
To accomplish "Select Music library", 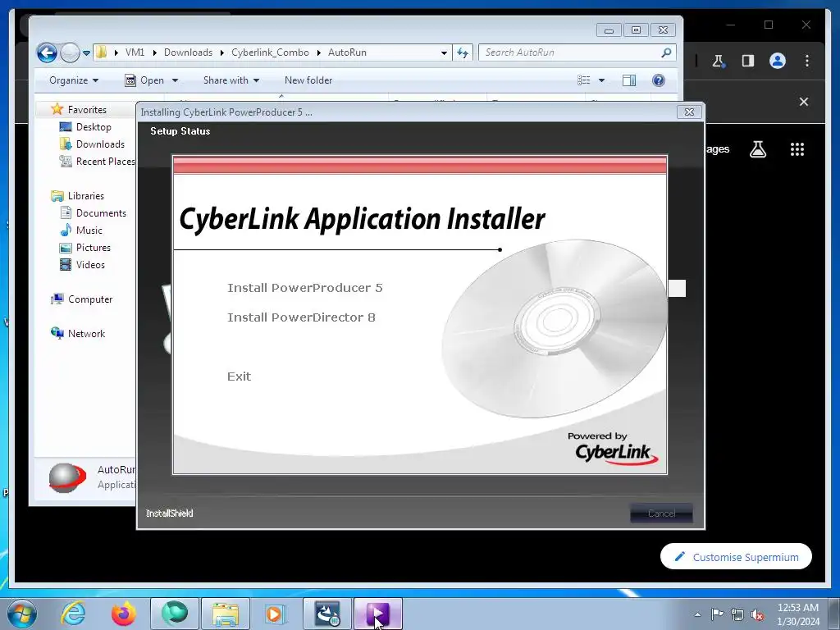I will (89, 231).
